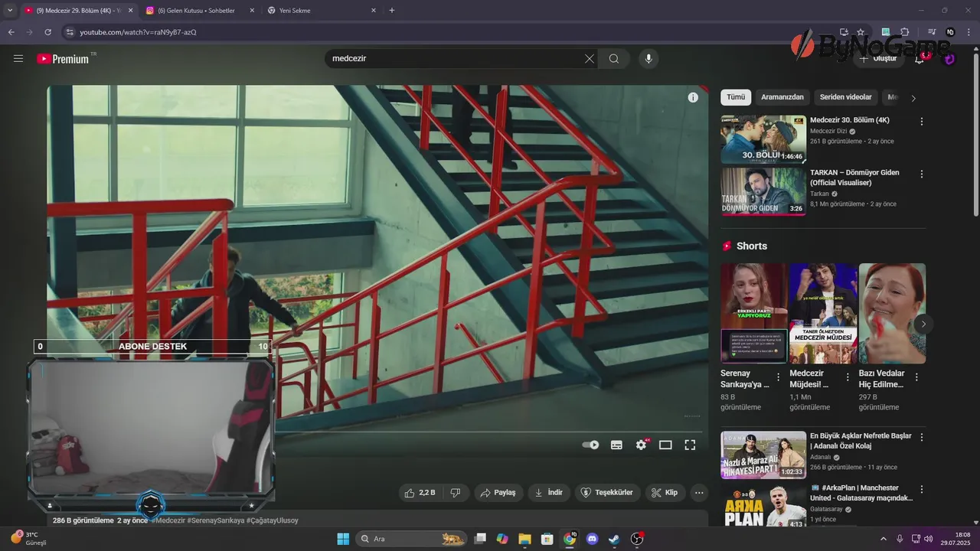Select the Tümü filter chip

pos(736,97)
